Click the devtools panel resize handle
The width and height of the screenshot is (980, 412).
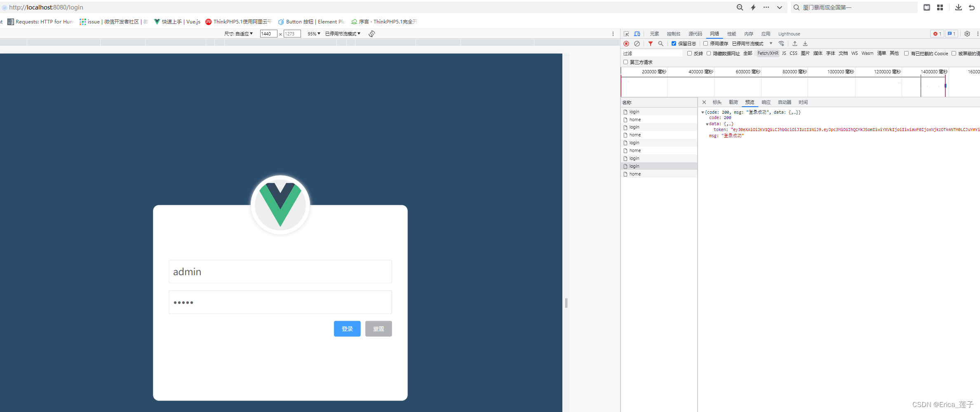tap(566, 303)
